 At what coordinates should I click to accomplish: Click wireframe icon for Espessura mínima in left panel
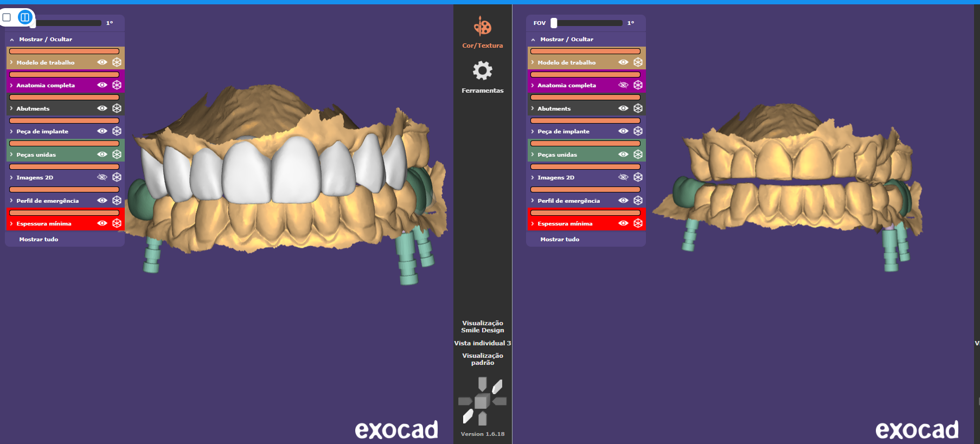[x=117, y=223]
